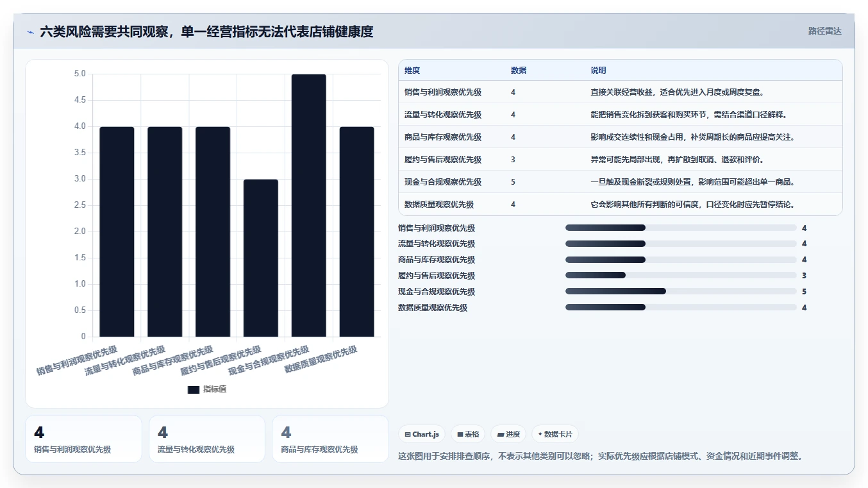Click the 数据质量观察优先级 bar in chart
The image size is (868, 488).
[x=356, y=231]
